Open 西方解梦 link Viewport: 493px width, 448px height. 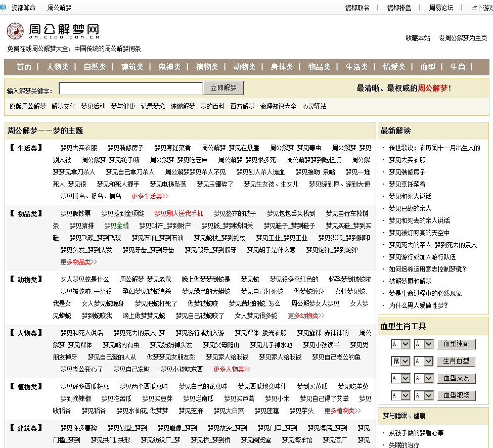tap(242, 106)
